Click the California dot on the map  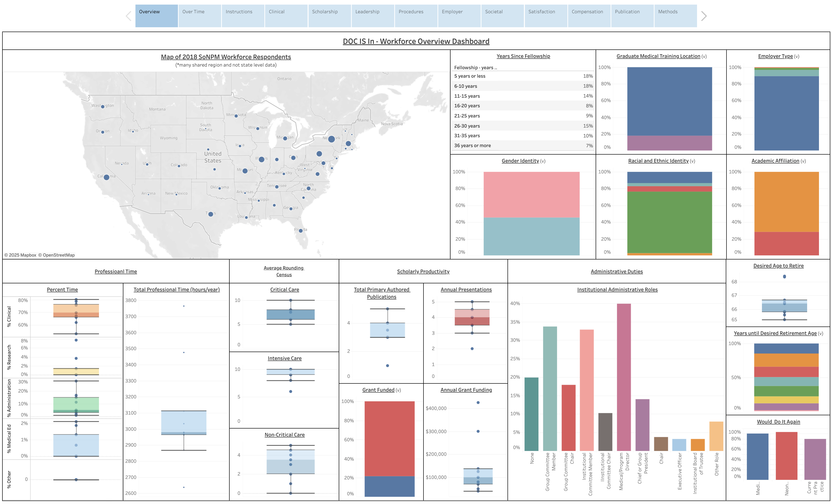tap(106, 177)
